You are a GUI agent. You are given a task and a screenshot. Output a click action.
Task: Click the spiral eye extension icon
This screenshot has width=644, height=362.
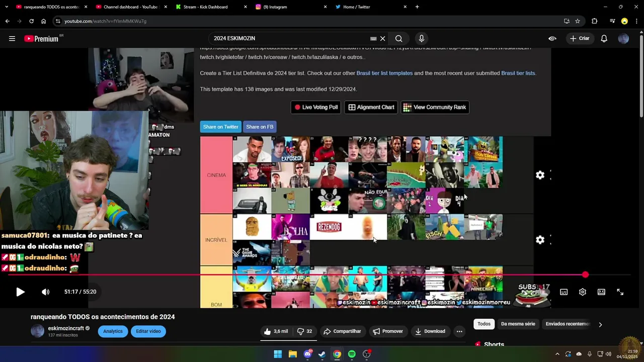pyautogui.click(x=552, y=39)
